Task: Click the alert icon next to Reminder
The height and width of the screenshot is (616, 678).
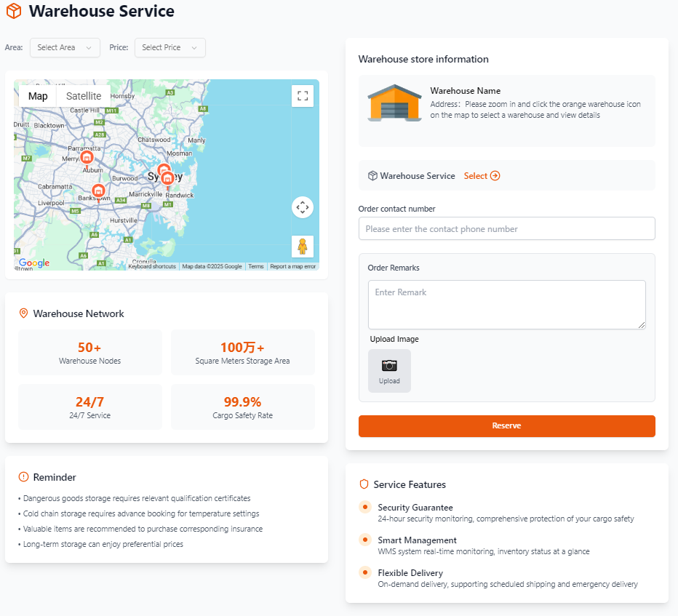Action: [23, 477]
